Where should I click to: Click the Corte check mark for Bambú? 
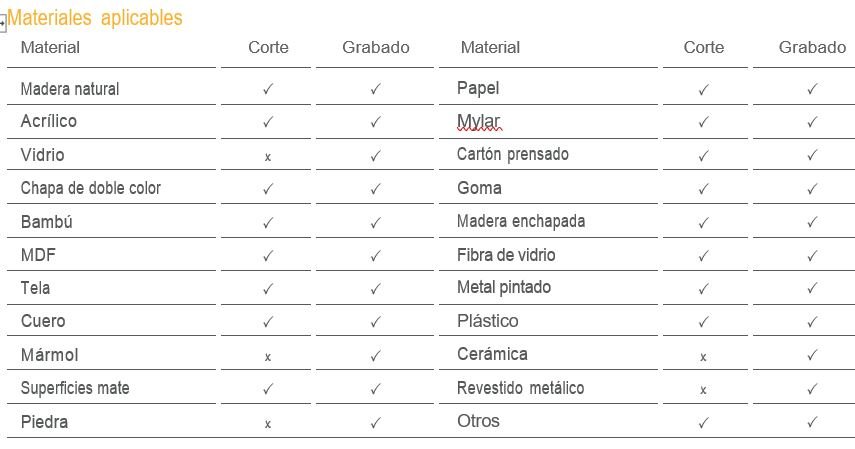coord(268,222)
